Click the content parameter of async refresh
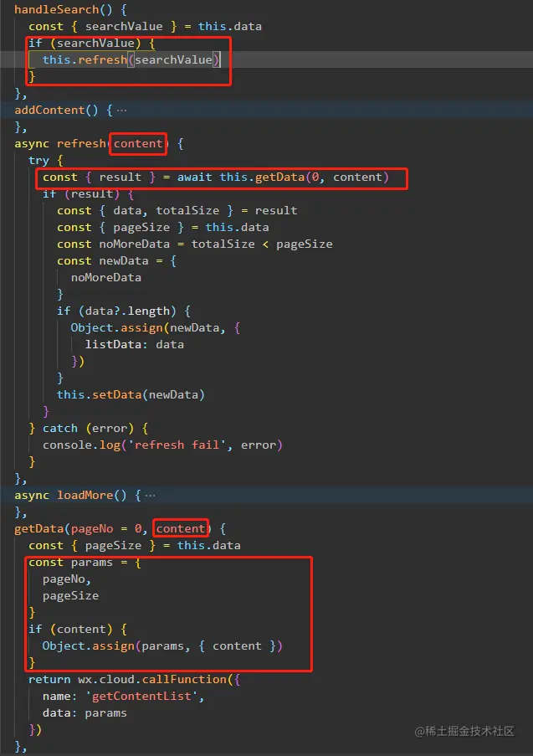Image resolution: width=533 pixels, height=756 pixels. [138, 144]
